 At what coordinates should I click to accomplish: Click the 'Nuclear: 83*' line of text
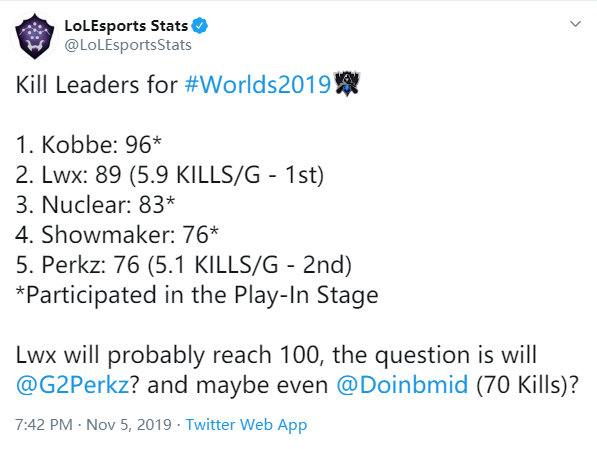(95, 205)
